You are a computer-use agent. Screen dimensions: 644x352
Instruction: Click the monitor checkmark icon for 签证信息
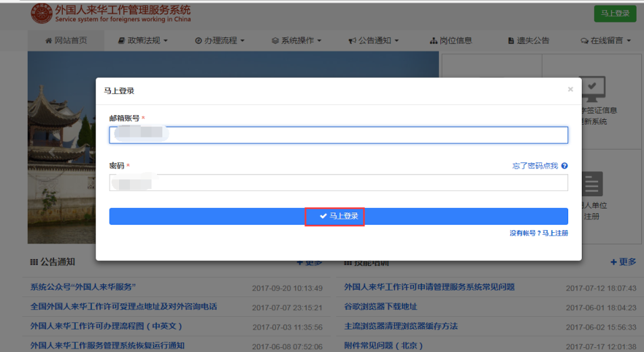click(x=592, y=89)
